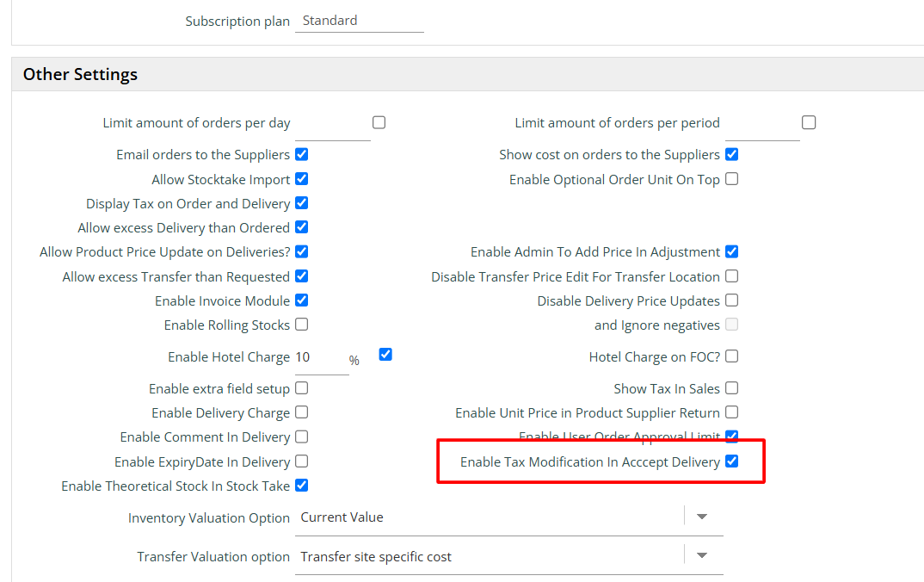Click the Subscription plan Standard field
This screenshot has width=924, height=582.
pyautogui.click(x=359, y=21)
